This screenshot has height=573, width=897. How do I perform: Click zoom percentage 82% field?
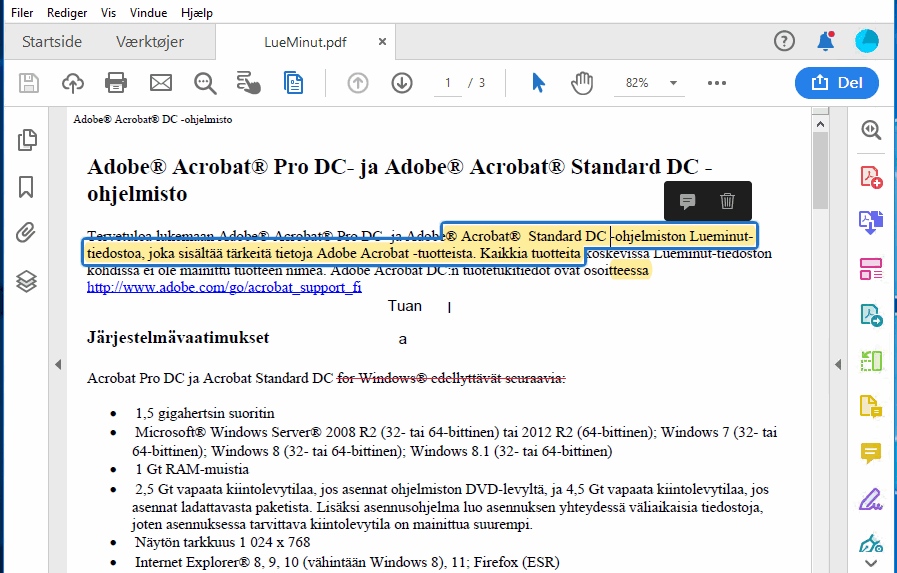pos(637,83)
